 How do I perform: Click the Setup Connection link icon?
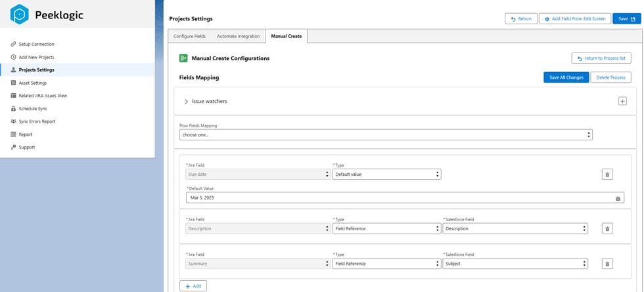[x=13, y=45]
